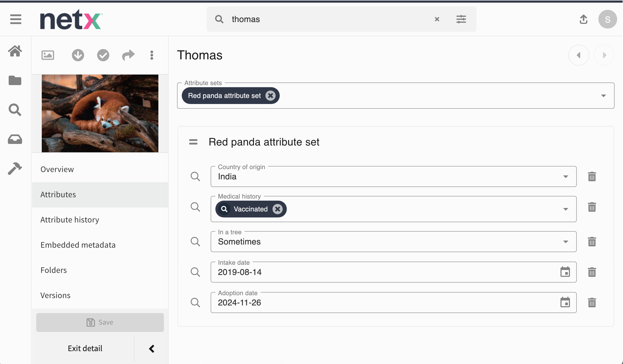Click the share arrow icon
Viewport: 623px width, 364px height.
pos(128,55)
